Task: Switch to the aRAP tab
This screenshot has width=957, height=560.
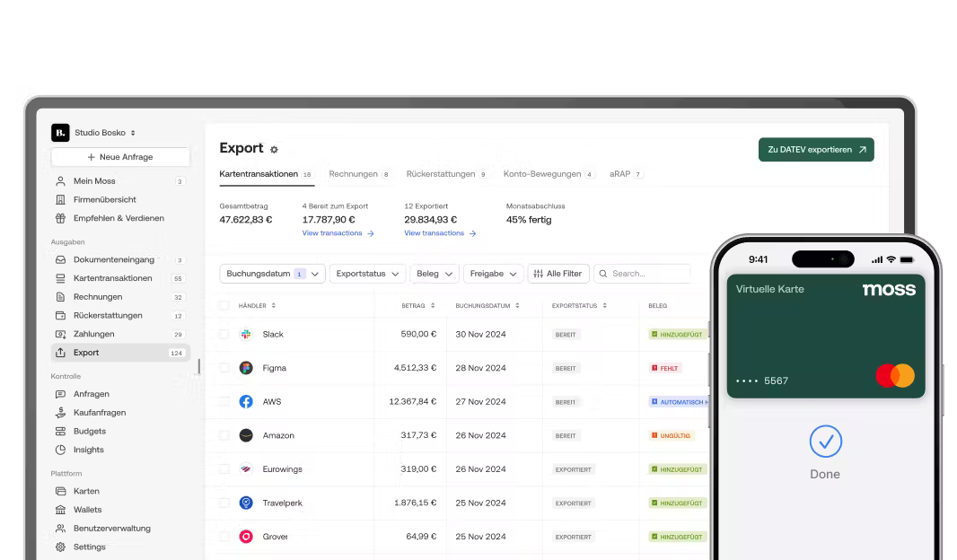Action: pyautogui.click(x=626, y=174)
